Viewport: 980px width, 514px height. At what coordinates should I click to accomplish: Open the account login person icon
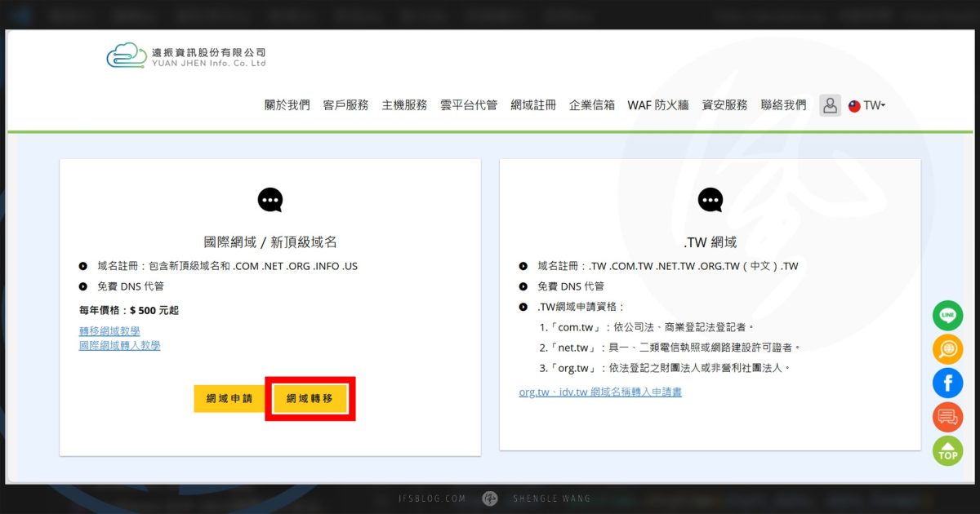[830, 105]
